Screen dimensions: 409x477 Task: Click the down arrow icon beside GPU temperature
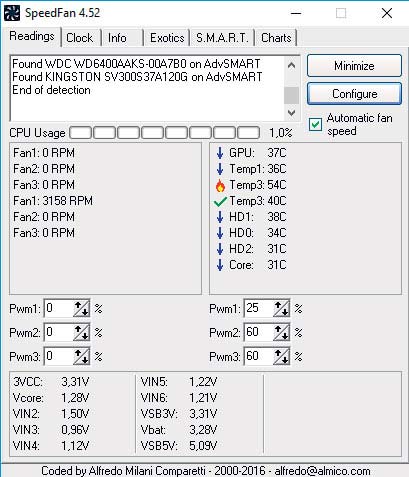coord(220,153)
